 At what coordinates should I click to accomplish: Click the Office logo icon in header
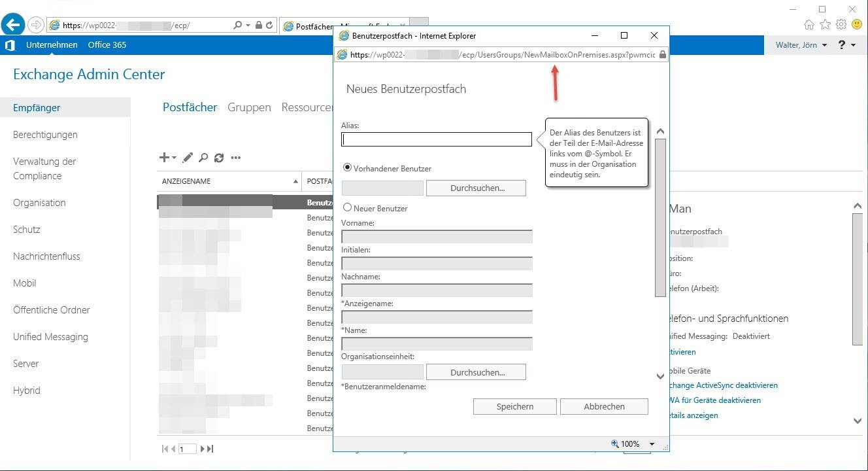pyautogui.click(x=10, y=45)
